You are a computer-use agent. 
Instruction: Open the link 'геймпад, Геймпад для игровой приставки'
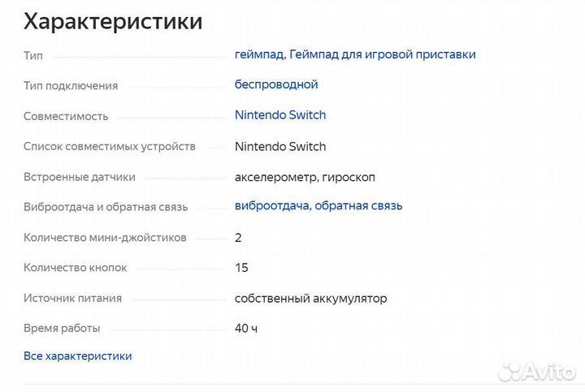click(x=355, y=54)
